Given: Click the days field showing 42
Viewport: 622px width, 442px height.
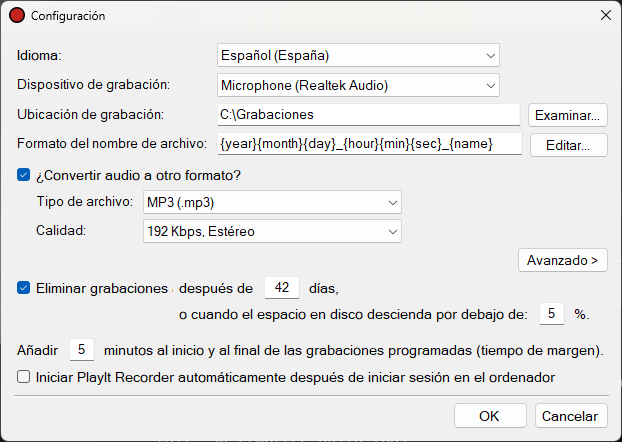Looking at the screenshot, I should (x=282, y=287).
